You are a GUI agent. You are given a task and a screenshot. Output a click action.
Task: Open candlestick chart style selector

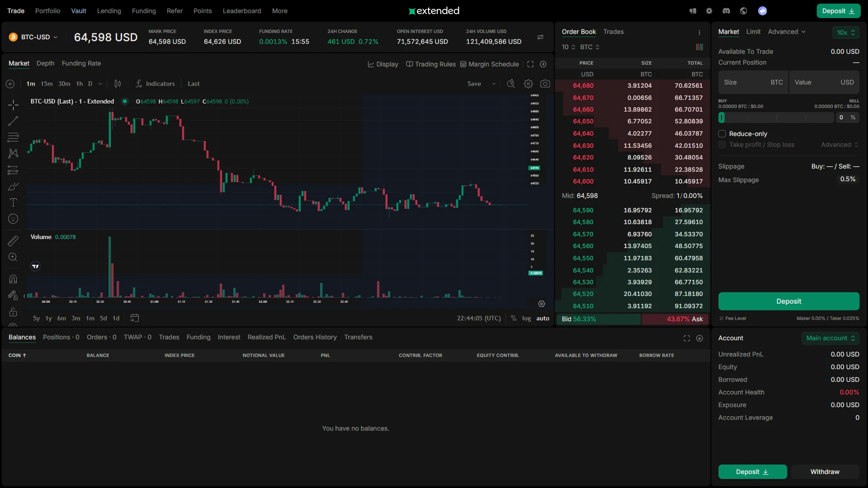pos(118,84)
